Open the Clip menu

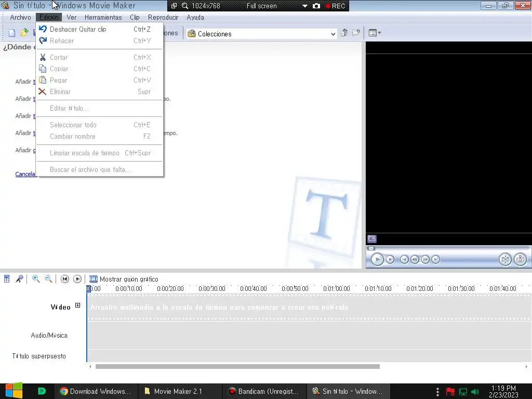click(x=135, y=17)
